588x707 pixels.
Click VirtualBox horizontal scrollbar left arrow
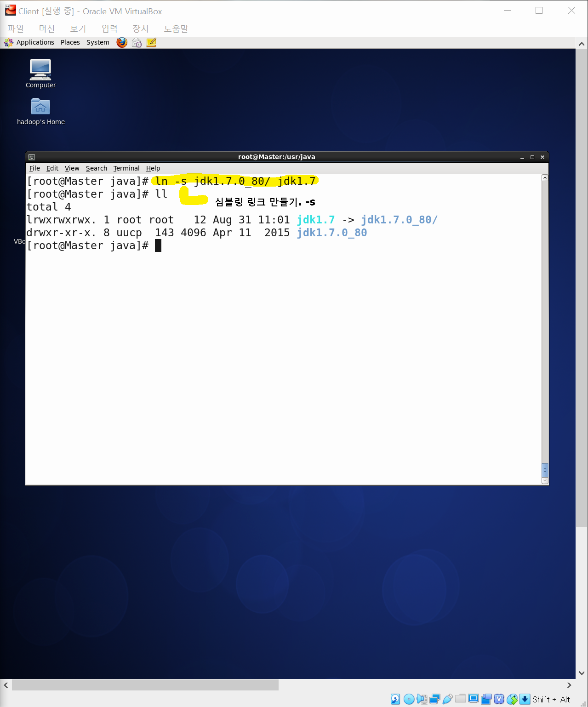click(6, 685)
